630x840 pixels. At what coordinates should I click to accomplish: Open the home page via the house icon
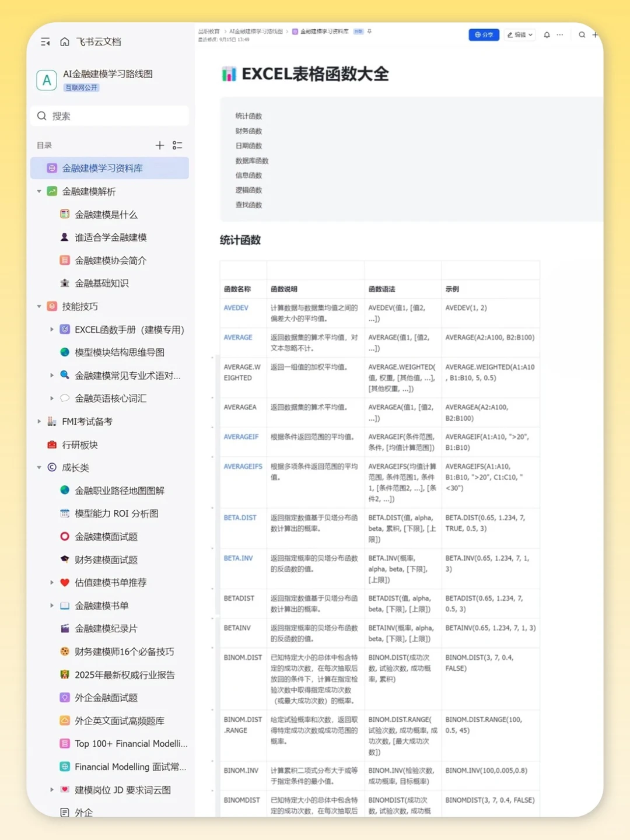(64, 41)
